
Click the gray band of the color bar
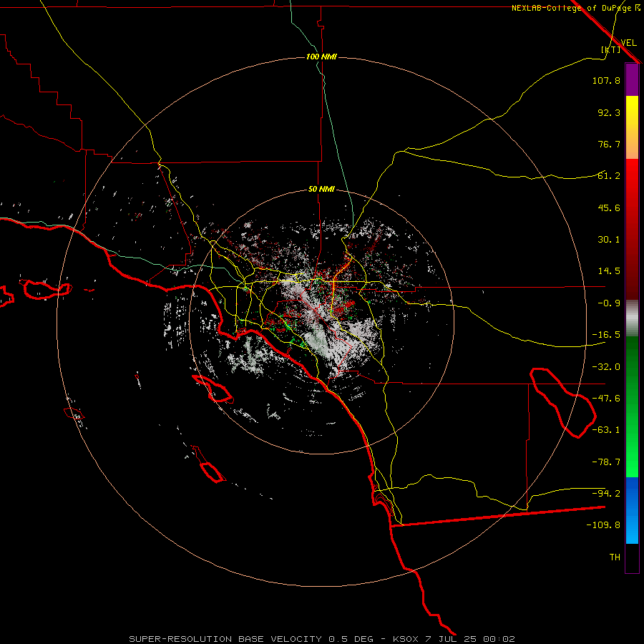point(632,318)
